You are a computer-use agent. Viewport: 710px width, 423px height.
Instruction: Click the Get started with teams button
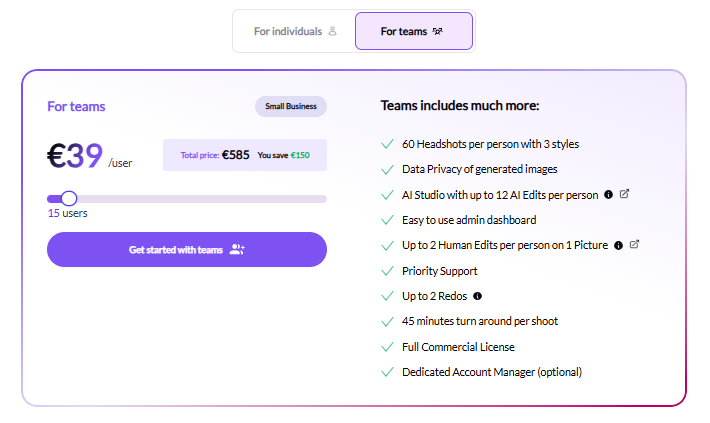click(x=187, y=250)
